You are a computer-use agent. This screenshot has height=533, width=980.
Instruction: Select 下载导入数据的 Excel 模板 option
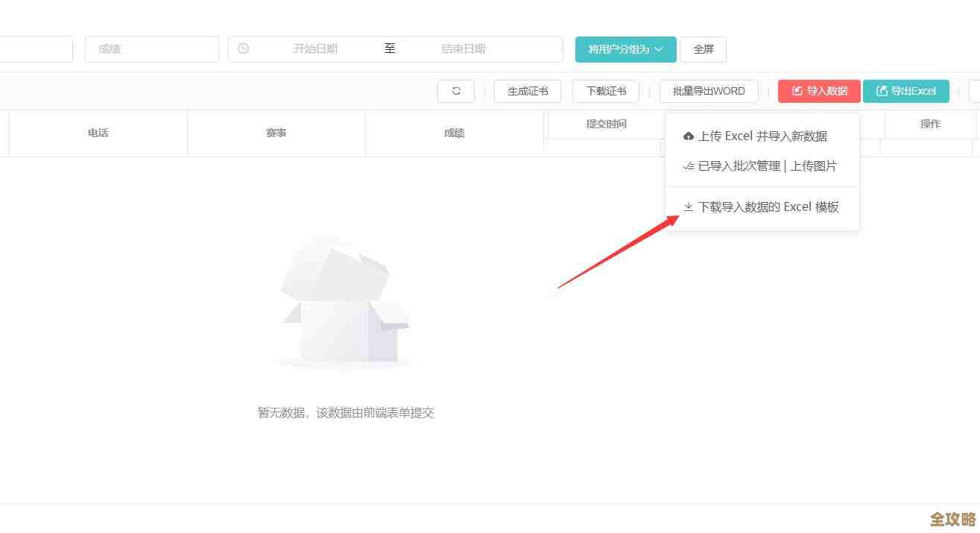(x=768, y=206)
